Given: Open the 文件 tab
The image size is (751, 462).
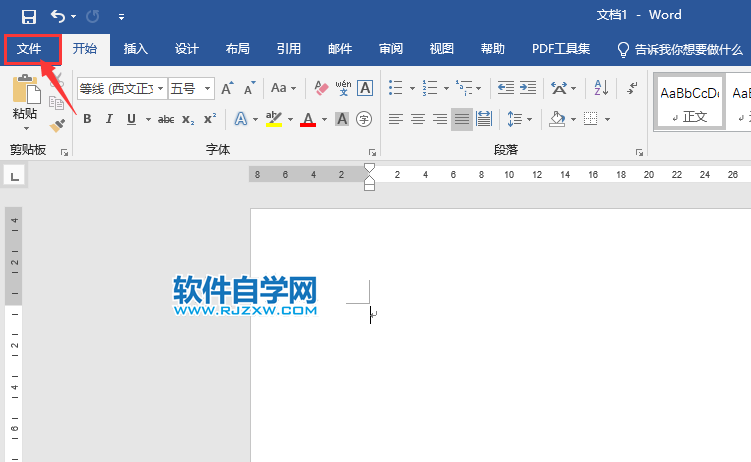Looking at the screenshot, I should (29, 49).
